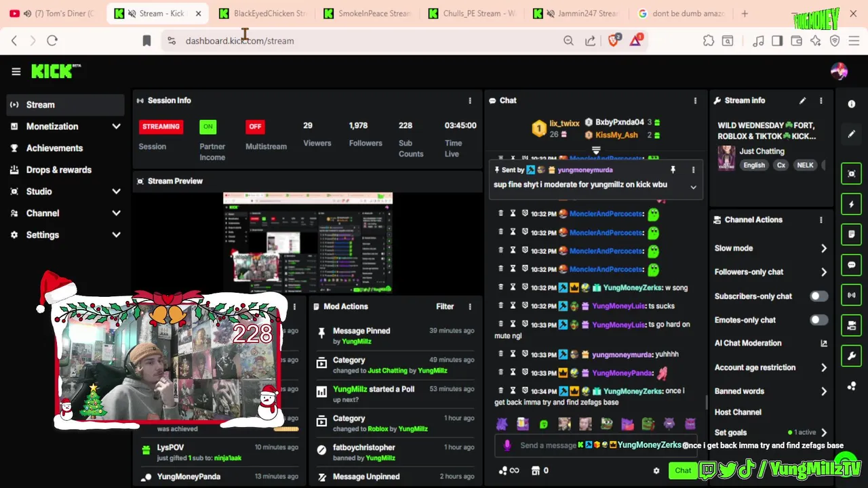Click the info icon in the right sidebar
This screenshot has width=868, height=488.
[x=852, y=104]
